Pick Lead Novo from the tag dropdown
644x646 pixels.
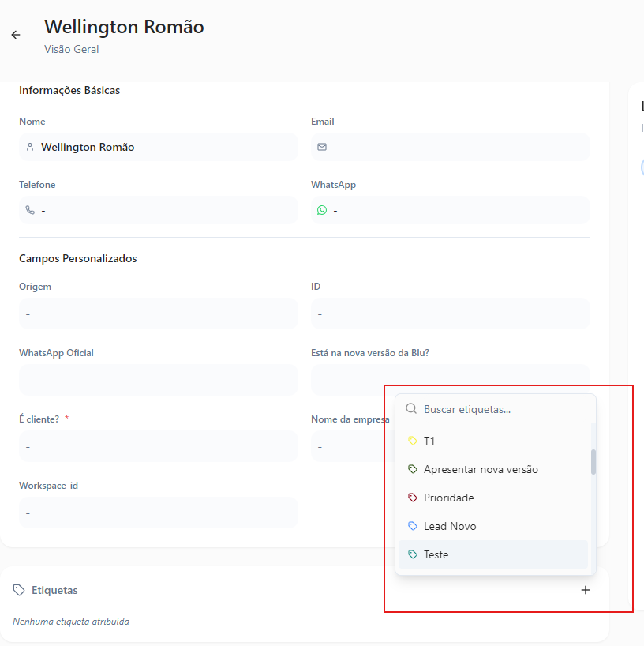(450, 526)
